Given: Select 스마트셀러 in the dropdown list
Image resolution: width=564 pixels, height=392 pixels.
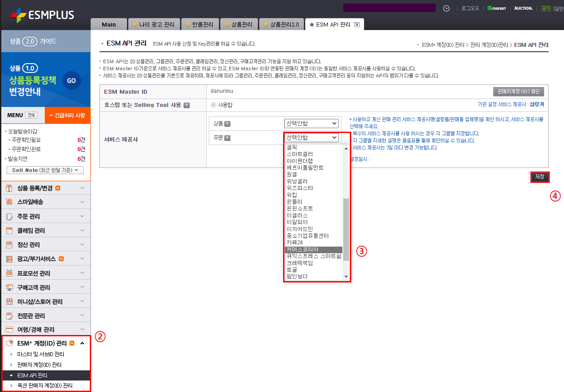Looking at the screenshot, I should [x=314, y=154].
